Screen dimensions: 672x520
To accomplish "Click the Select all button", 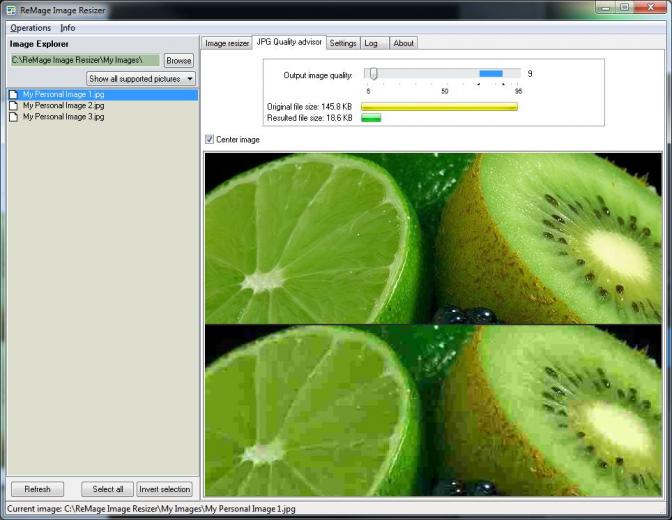I will pyautogui.click(x=108, y=489).
